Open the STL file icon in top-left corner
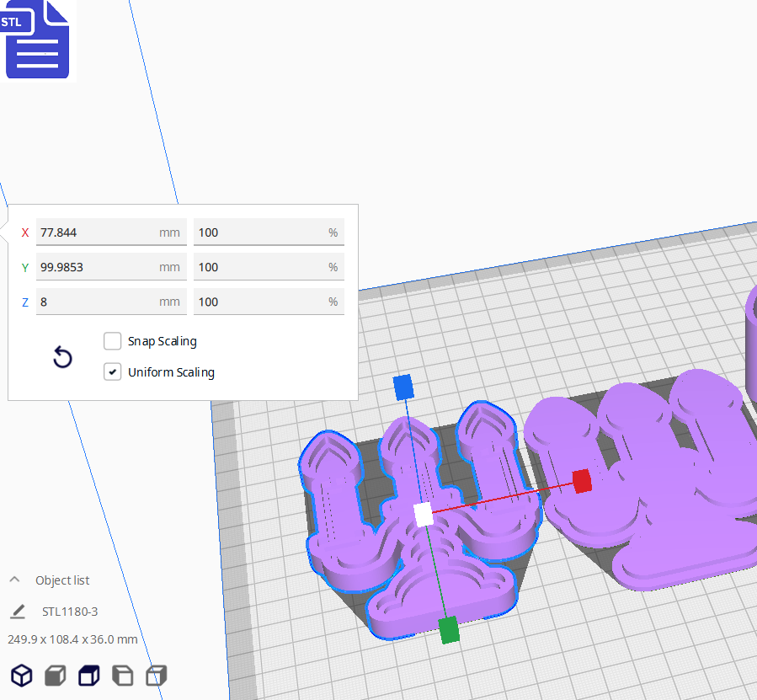The width and height of the screenshot is (757, 700). 37,40
